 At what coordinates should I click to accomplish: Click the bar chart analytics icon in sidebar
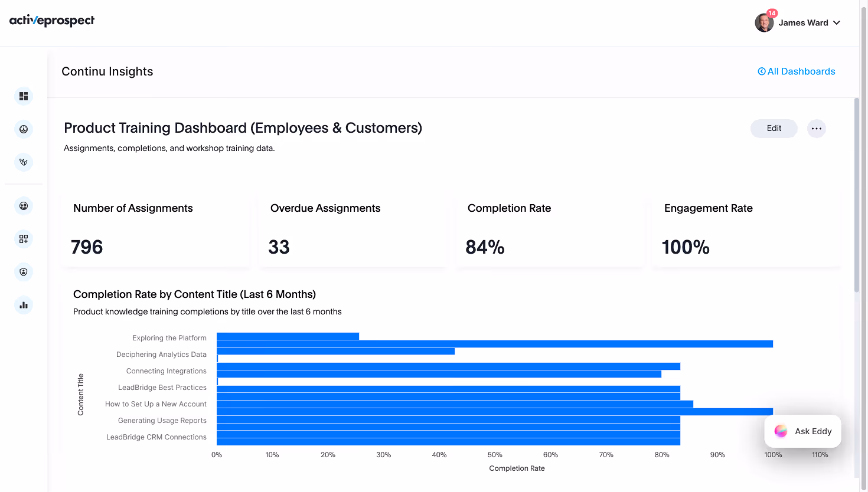(23, 305)
